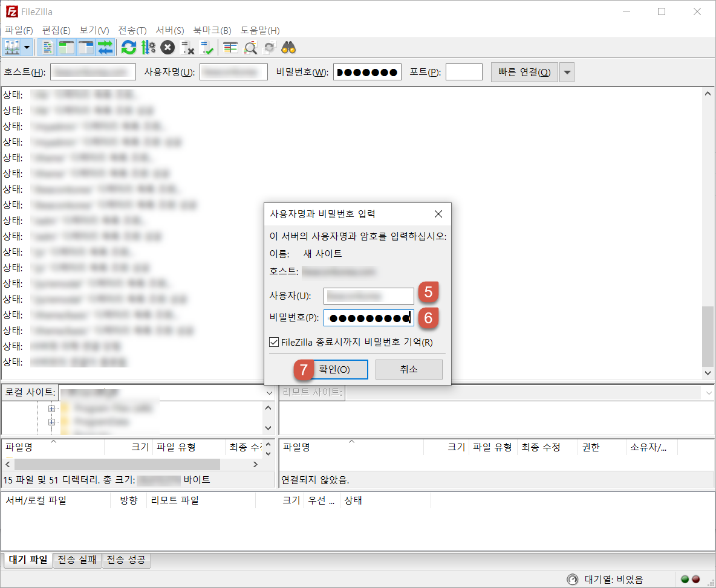Screen dimensions: 716x588
Task: Click the 포트(P) input field
Action: [463, 71]
